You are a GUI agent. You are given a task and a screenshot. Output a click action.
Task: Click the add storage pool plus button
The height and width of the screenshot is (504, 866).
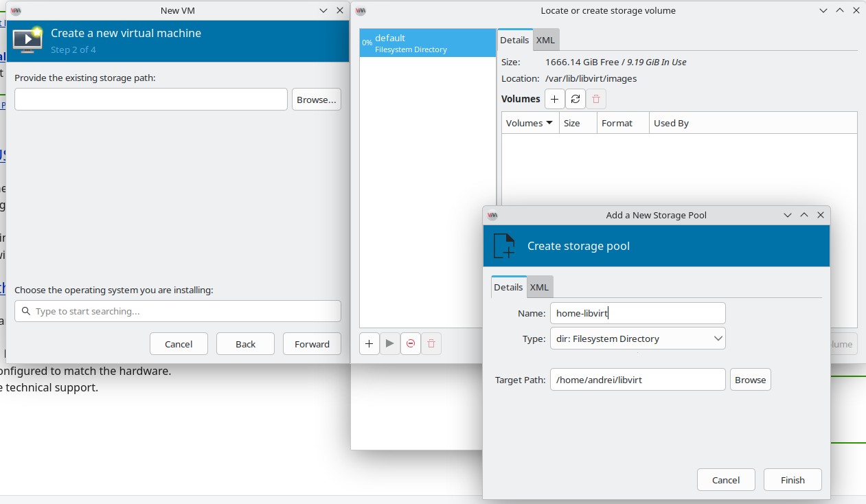pyautogui.click(x=369, y=343)
